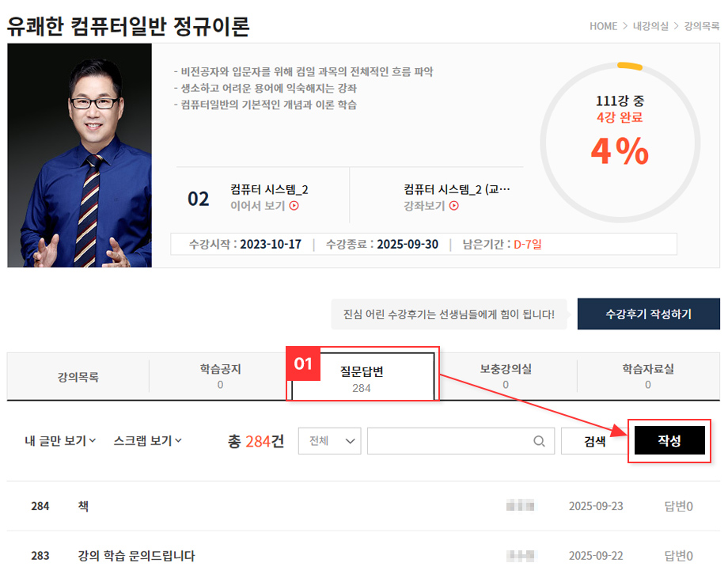
Task: Expand the 스크랩 보기 filter
Action: (x=148, y=441)
